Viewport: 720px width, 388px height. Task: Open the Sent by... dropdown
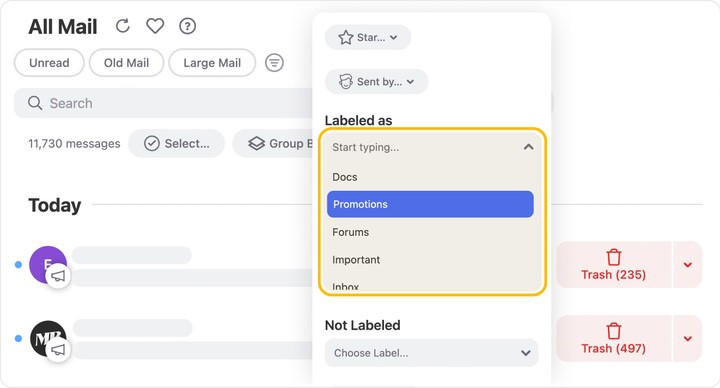click(377, 82)
